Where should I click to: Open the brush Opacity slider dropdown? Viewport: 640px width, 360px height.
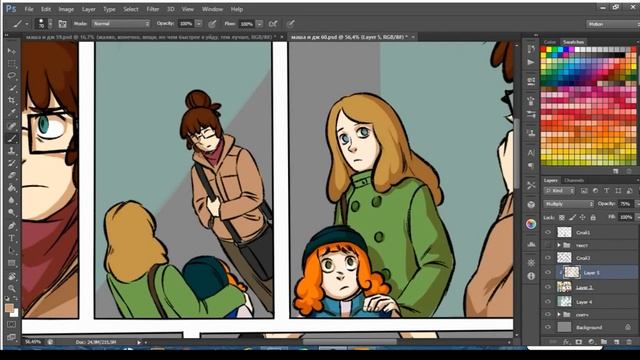(x=199, y=24)
